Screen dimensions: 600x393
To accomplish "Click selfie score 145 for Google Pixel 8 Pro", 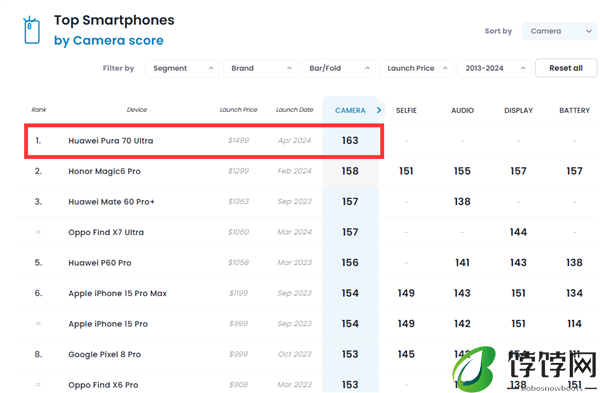I will click(406, 354).
